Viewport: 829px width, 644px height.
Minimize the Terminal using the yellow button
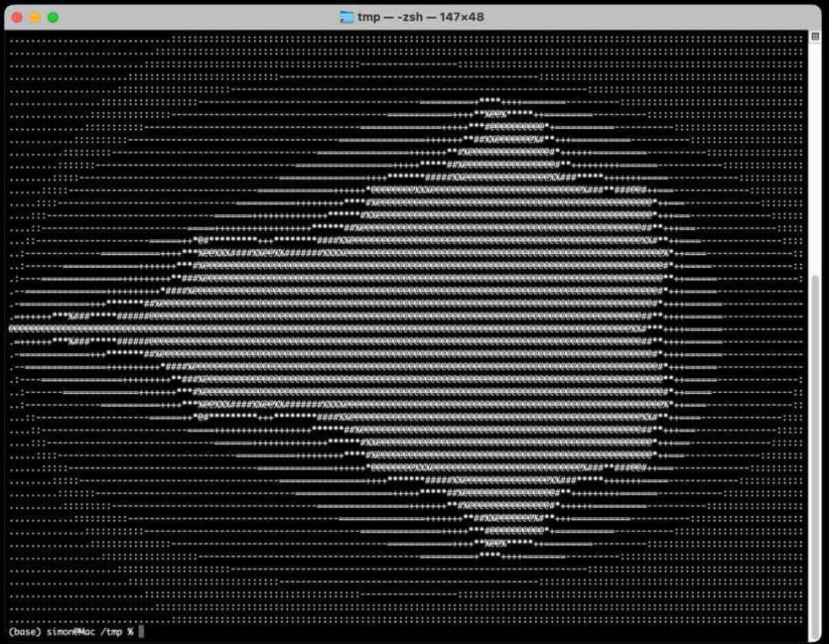pos(35,17)
